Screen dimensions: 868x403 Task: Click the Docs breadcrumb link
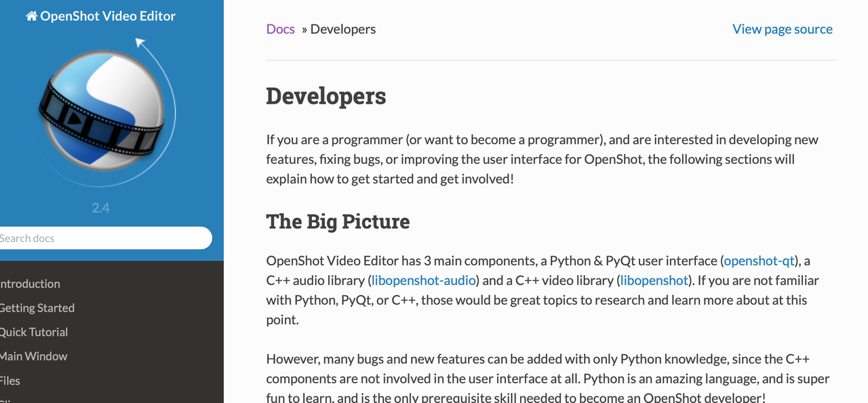pyautogui.click(x=281, y=29)
